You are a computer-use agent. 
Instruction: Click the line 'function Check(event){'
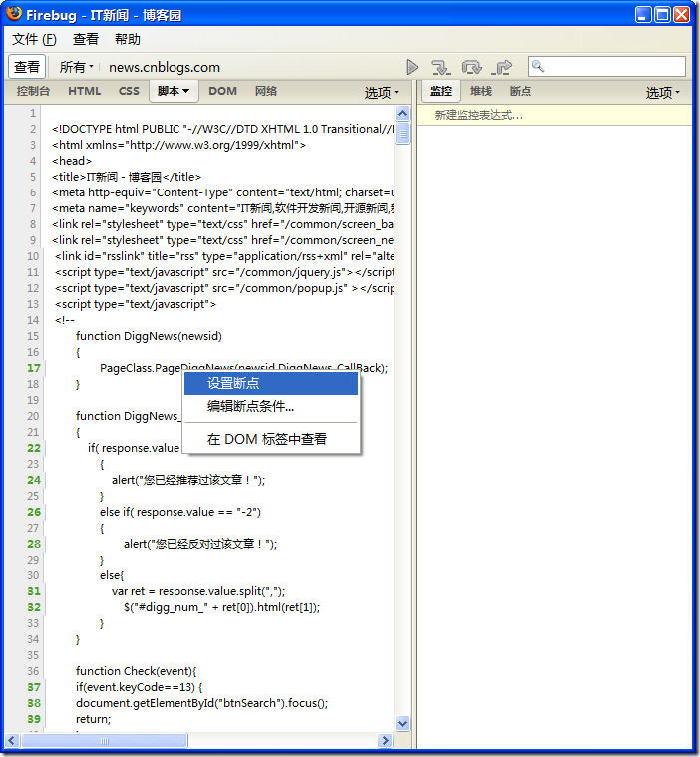click(137, 671)
